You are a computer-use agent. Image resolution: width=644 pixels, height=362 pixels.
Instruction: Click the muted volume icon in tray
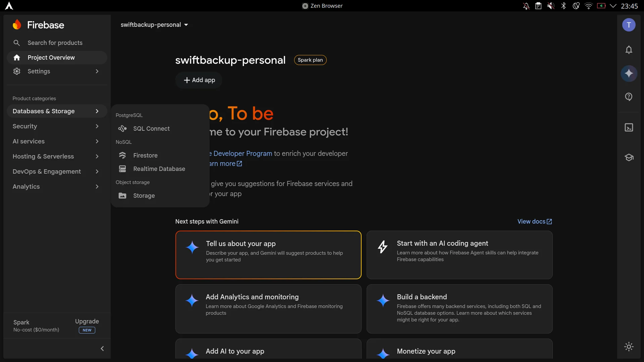[551, 6]
